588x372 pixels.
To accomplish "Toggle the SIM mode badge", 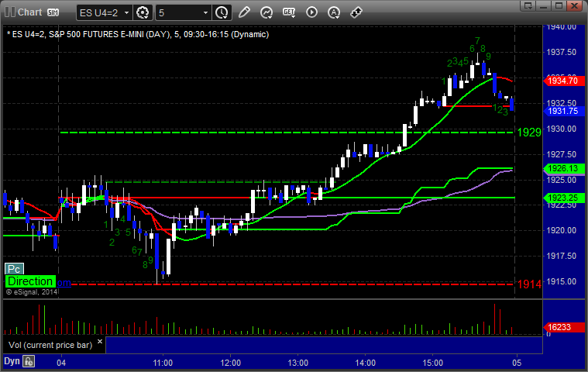I will pyautogui.click(x=53, y=12).
